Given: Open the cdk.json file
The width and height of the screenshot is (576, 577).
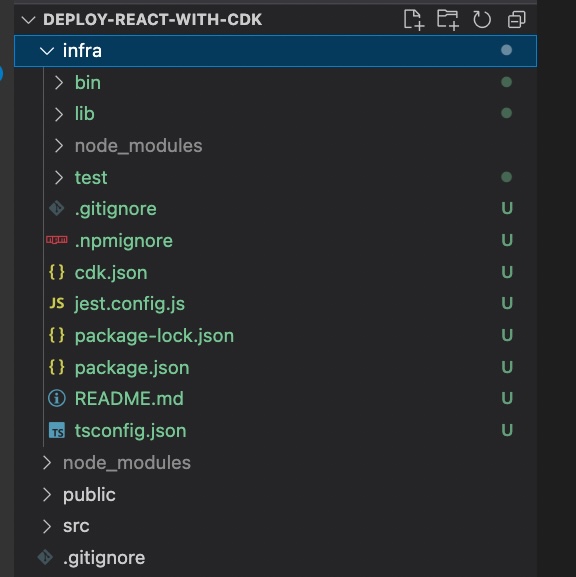Looking at the screenshot, I should pos(111,273).
